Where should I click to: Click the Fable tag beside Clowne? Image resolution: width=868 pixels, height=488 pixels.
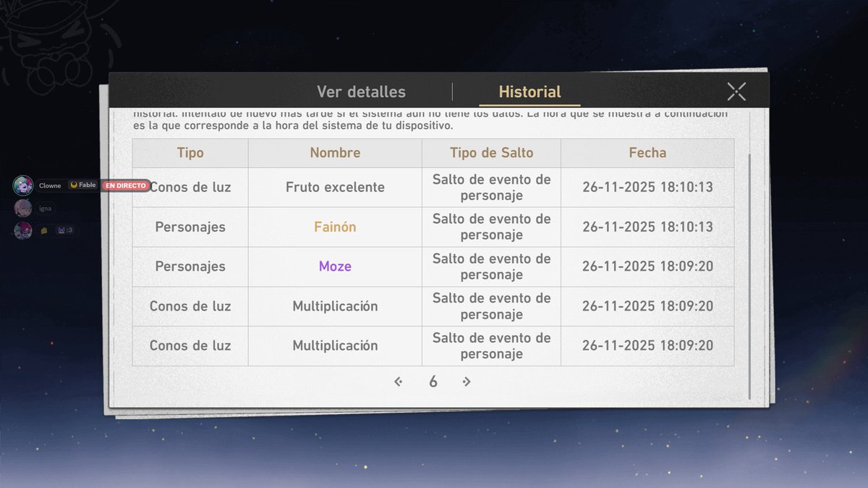coord(83,185)
